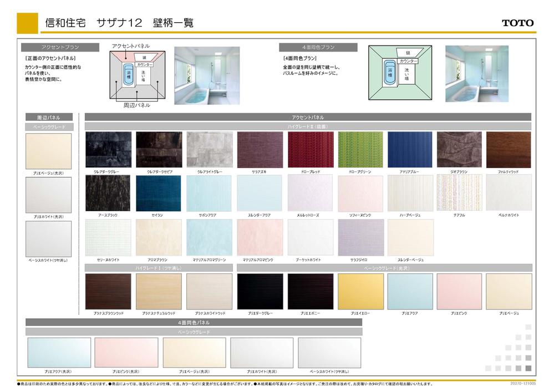Image resolution: width=554 pixels, height=392 pixels.
Task: Click the yellow square beside the title
Action: [x=28, y=23]
